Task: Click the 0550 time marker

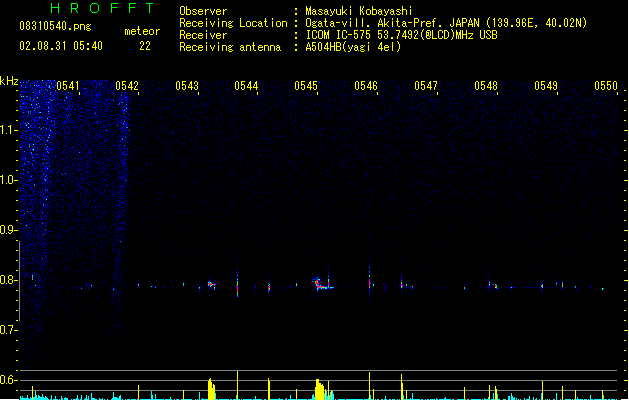Action: (606, 86)
